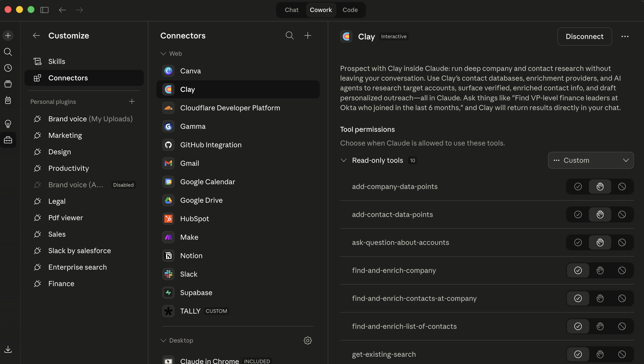Click the sidebar toggle icon in title bar

point(44,10)
